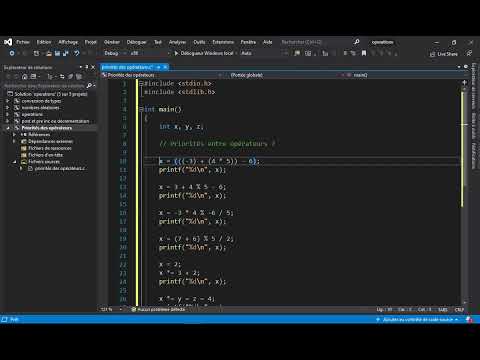Click the undo toolbar icon
Screen dimensions: 480x360
(77, 53)
